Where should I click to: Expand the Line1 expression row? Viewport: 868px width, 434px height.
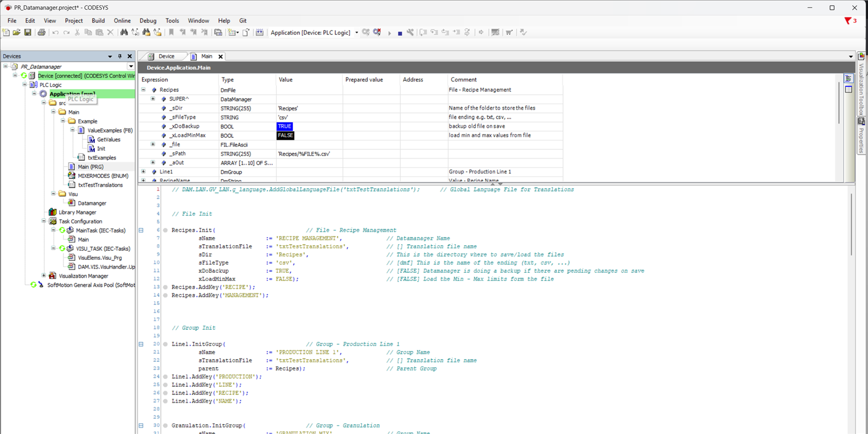(144, 171)
